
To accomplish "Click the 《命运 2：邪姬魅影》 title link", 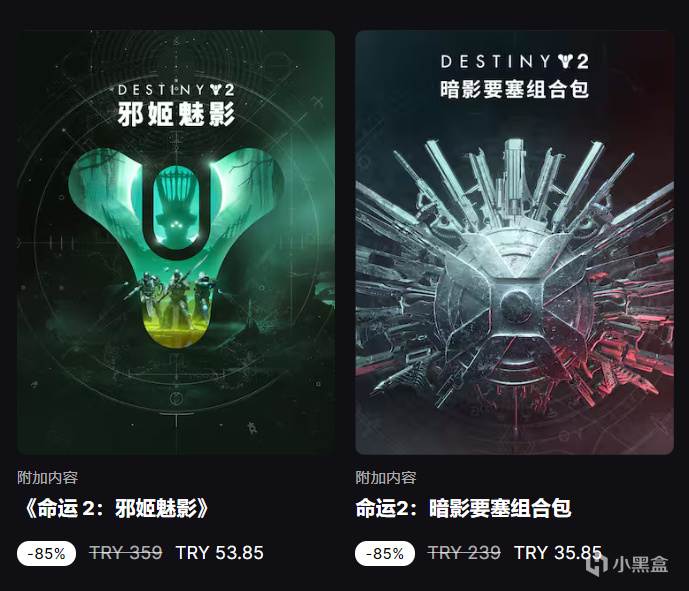I will 114,509.
